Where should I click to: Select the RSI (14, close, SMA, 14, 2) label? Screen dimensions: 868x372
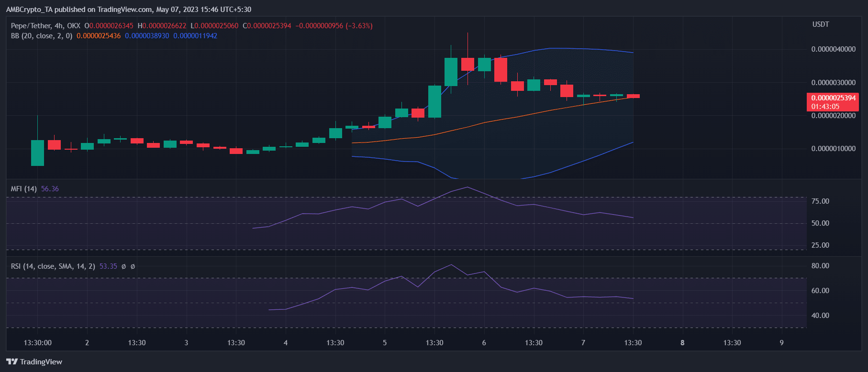(x=53, y=266)
